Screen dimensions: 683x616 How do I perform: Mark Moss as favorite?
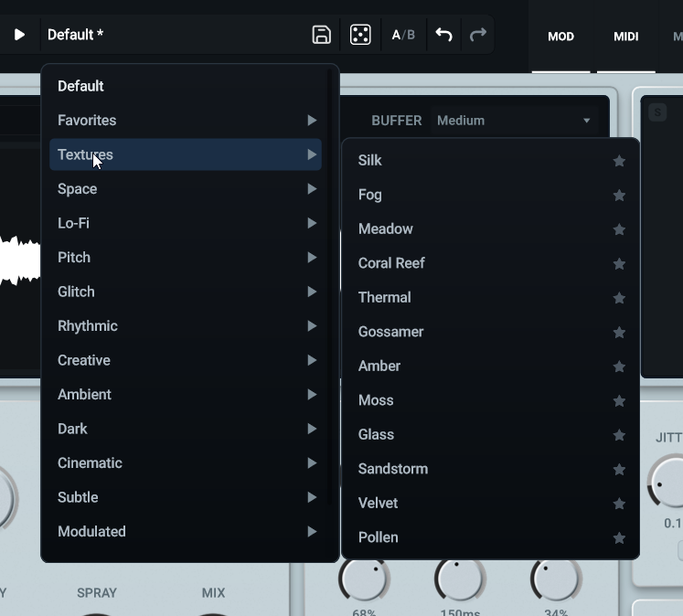point(619,401)
